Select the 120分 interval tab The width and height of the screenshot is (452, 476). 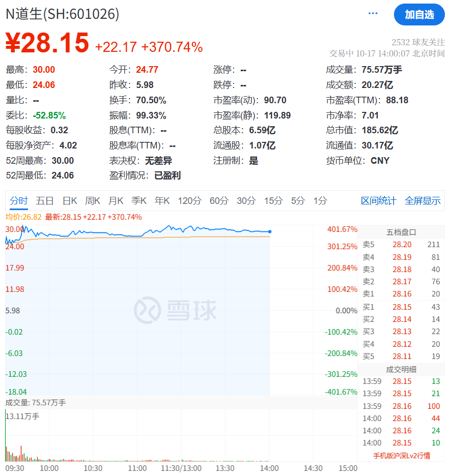coord(189,201)
